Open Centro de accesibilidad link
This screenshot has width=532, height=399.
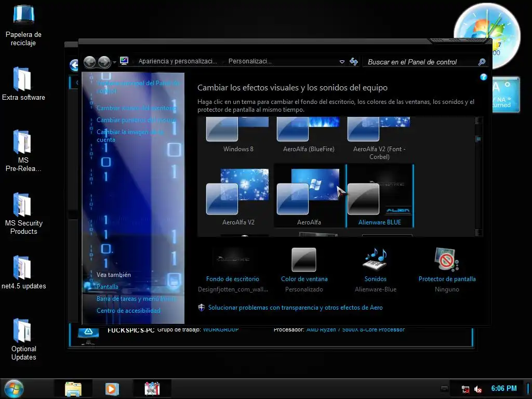pos(128,311)
